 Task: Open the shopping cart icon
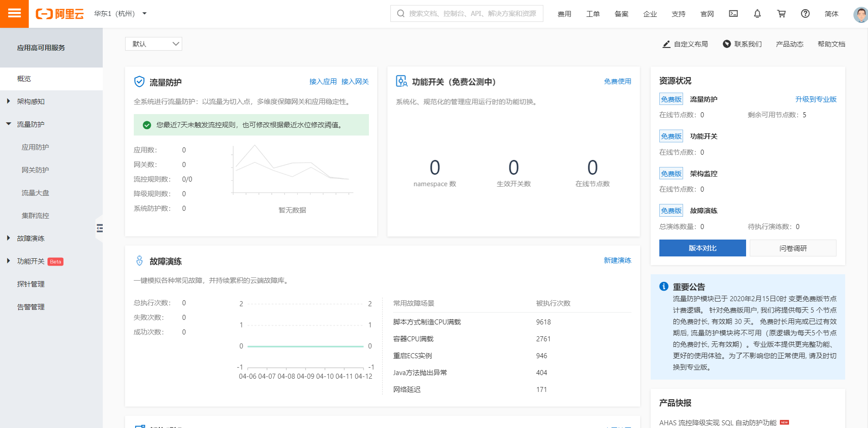(x=781, y=14)
